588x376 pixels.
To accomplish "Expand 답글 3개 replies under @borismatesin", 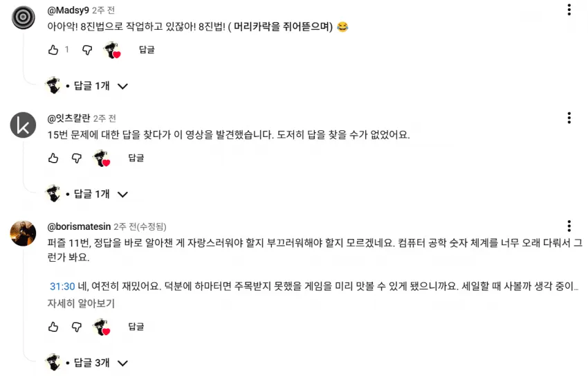I will coord(87,363).
